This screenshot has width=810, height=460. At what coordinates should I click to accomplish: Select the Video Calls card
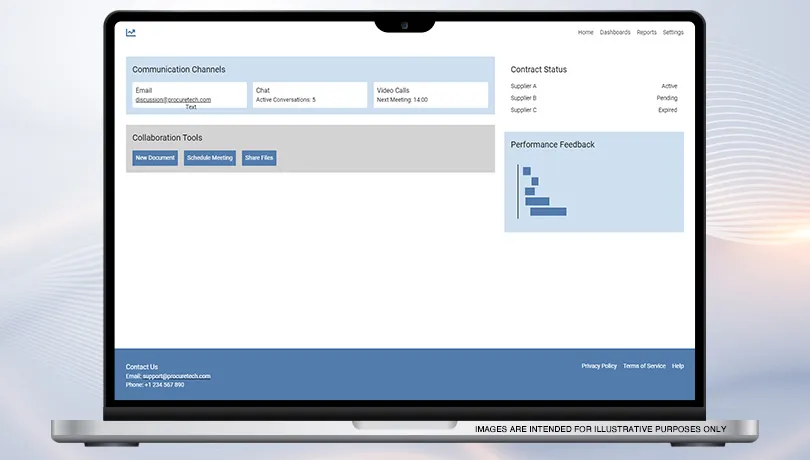click(x=430, y=95)
